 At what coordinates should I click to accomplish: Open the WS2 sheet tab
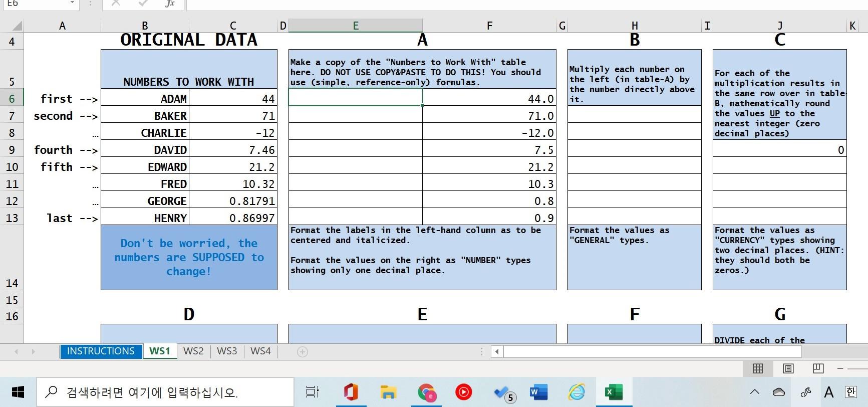coord(193,351)
